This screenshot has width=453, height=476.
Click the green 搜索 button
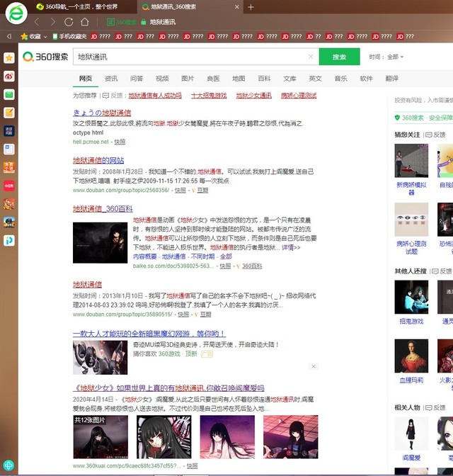(x=339, y=57)
